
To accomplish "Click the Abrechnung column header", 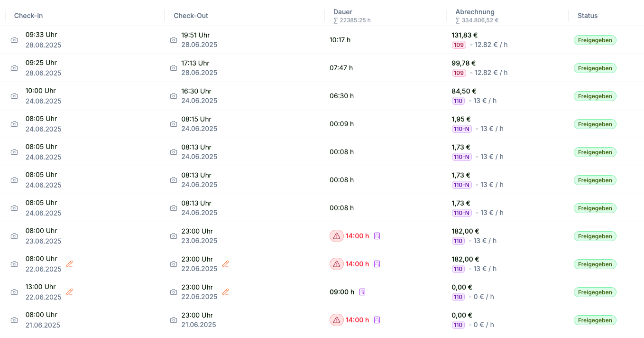I will coord(475,12).
